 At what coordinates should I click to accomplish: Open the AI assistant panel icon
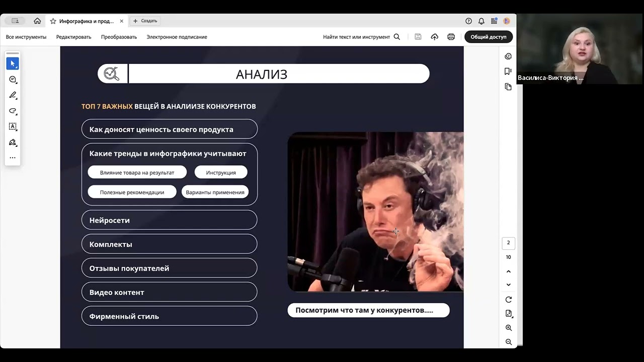click(x=508, y=56)
